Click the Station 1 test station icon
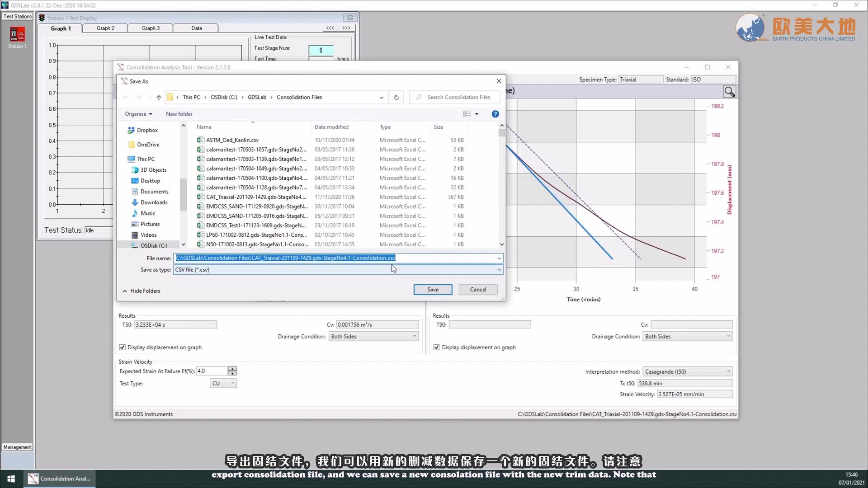The height and width of the screenshot is (488, 868). point(17,35)
